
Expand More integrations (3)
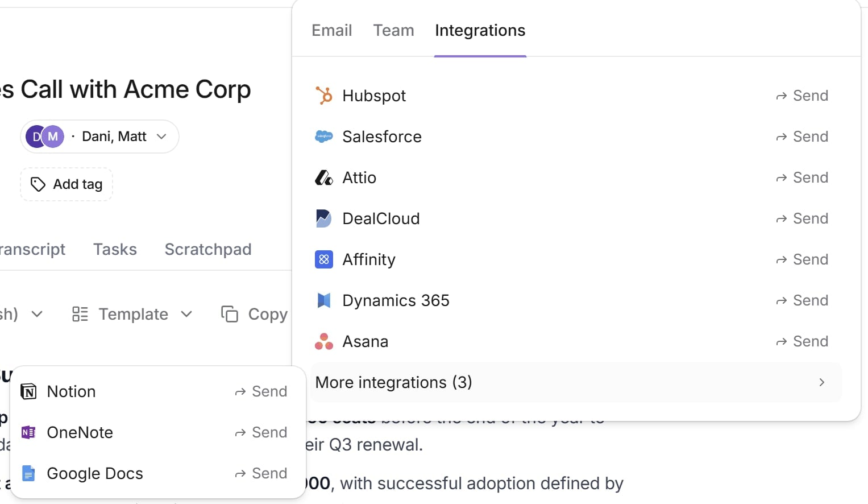pyautogui.click(x=575, y=382)
